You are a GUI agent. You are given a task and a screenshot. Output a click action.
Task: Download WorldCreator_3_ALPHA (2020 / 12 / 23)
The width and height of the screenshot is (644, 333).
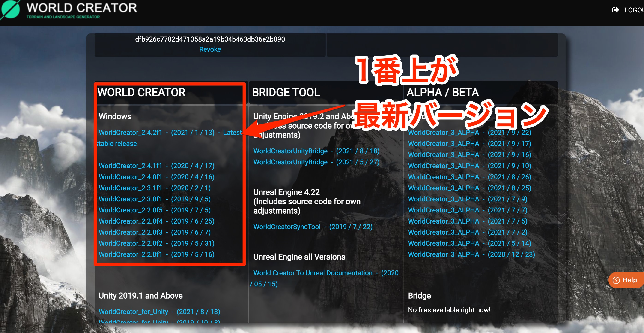[x=471, y=254]
